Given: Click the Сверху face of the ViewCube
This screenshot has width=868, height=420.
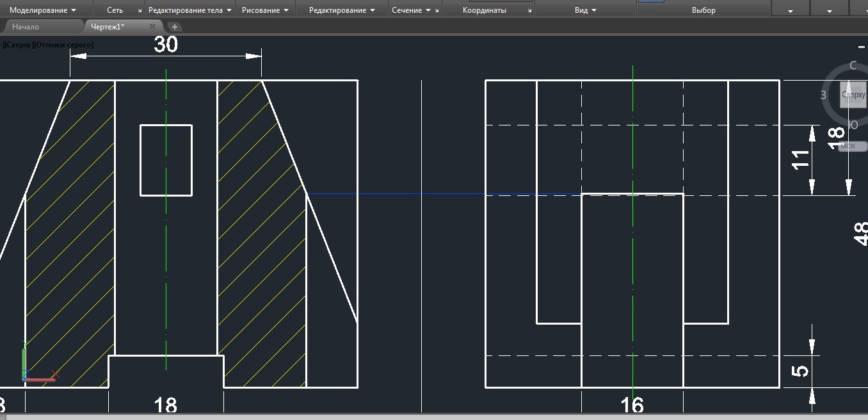Looking at the screenshot, I should coord(853,95).
